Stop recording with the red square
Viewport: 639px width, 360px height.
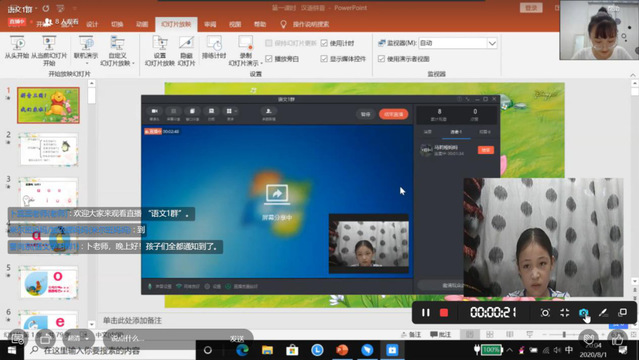[x=444, y=313]
